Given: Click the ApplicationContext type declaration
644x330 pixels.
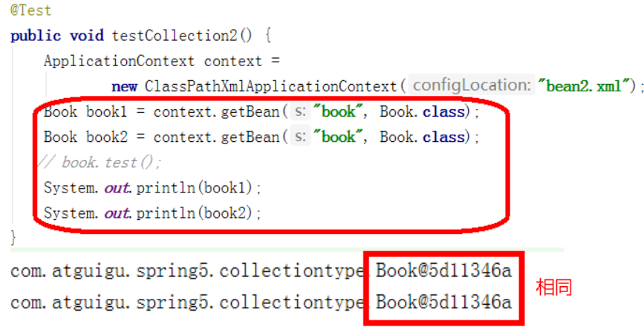Looking at the screenshot, I should tap(119, 61).
